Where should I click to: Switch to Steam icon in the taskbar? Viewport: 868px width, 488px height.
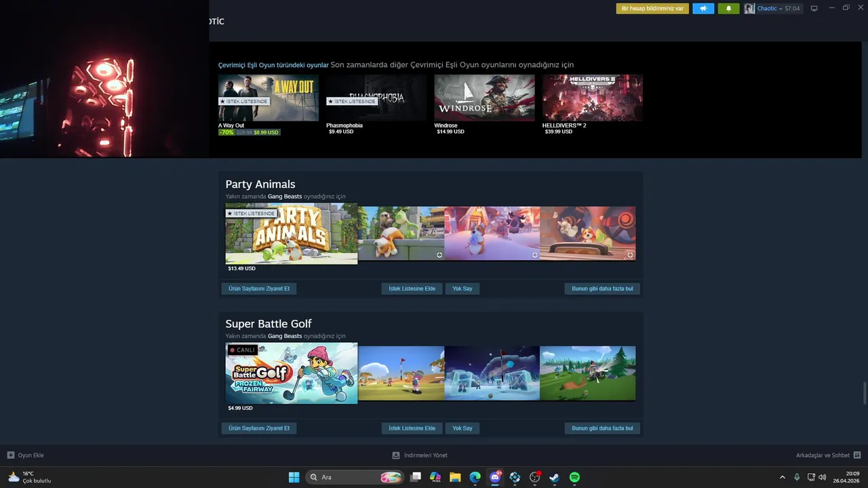tap(555, 477)
